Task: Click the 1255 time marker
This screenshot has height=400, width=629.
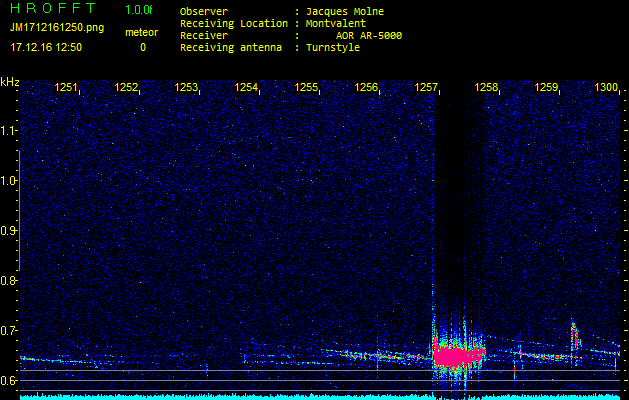Action: pyautogui.click(x=306, y=87)
